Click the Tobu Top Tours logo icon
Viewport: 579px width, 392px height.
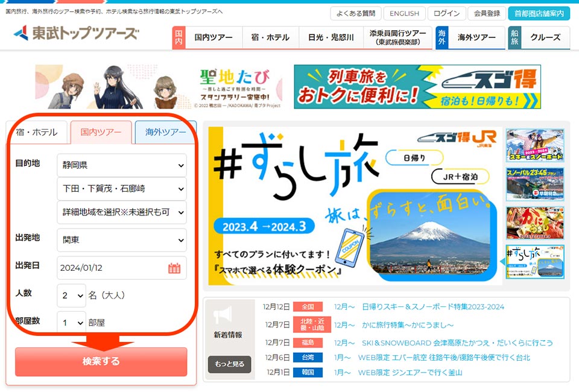pos(21,34)
